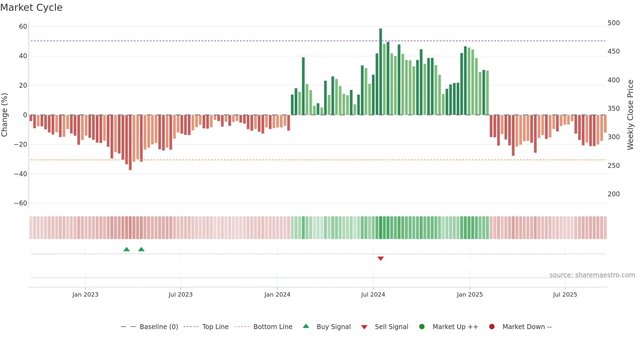Screen dimensions: 644x362
Task: Click the red Market Down circle in legend
Action: click(492, 327)
